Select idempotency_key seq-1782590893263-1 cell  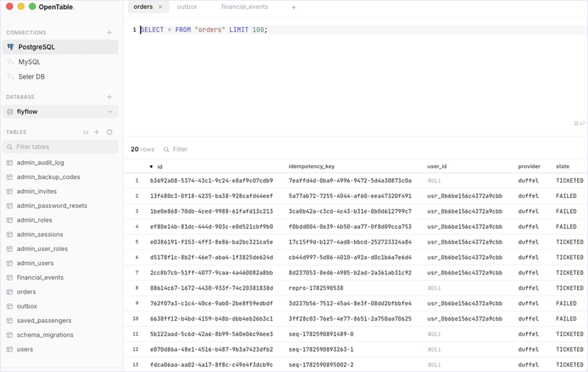321,349
